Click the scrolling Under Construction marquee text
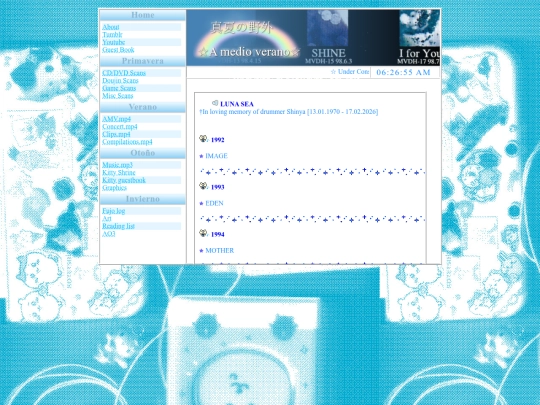The image size is (540, 405). pos(350,72)
